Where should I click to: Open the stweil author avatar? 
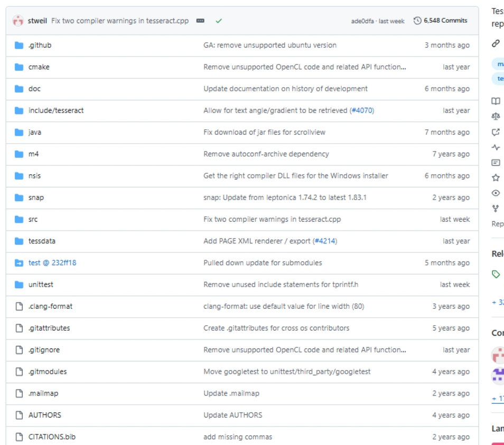tap(18, 21)
